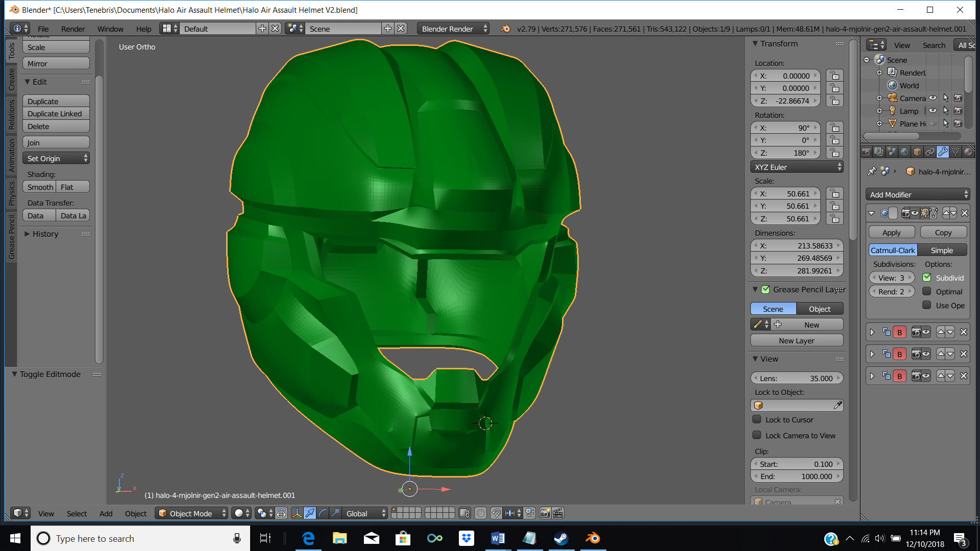The width and height of the screenshot is (980, 551).
Task: Click the World globe icon in outliner
Action: (x=892, y=85)
